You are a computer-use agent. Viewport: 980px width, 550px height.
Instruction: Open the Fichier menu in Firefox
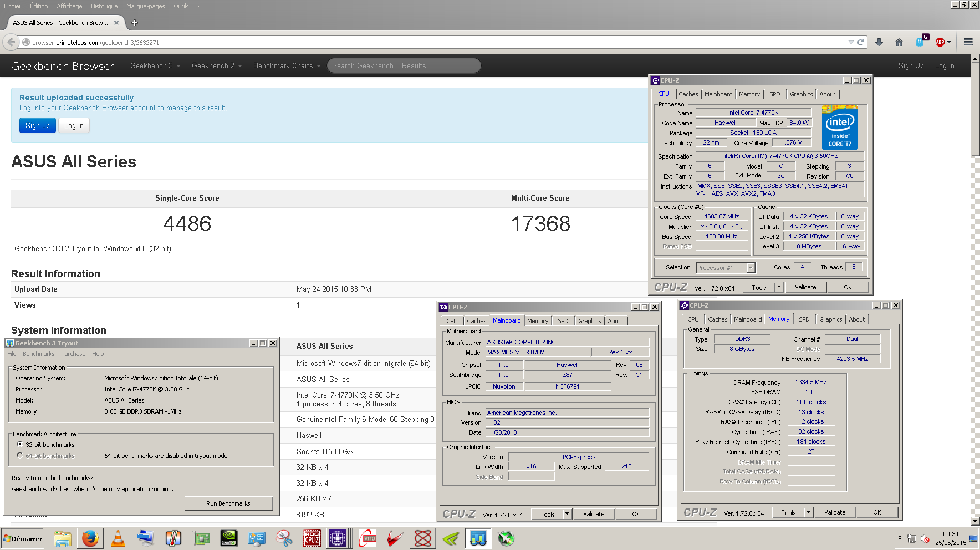12,6
